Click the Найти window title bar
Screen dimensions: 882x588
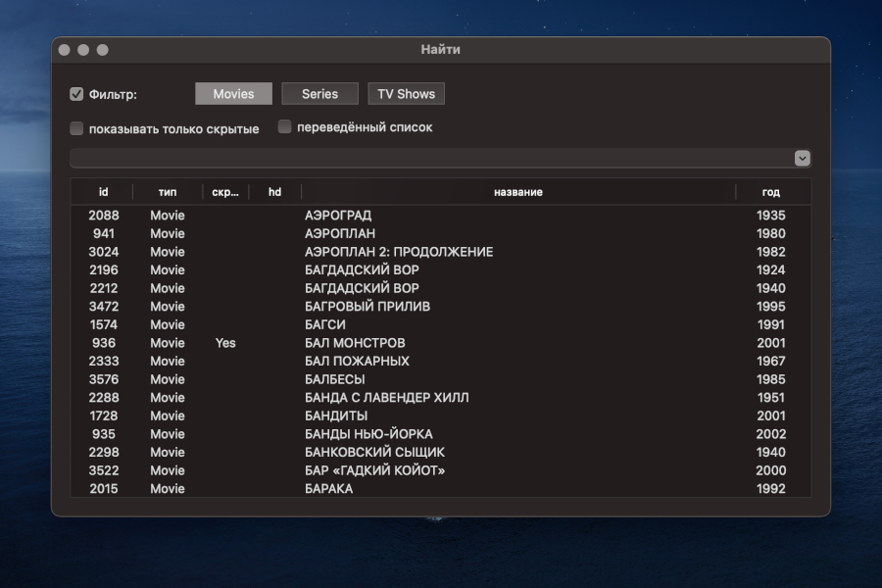click(x=441, y=50)
